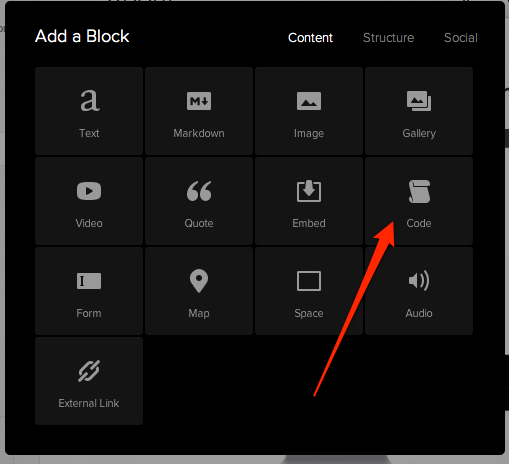This screenshot has width=509, height=464.
Task: Select the External Link block
Action: (x=89, y=381)
